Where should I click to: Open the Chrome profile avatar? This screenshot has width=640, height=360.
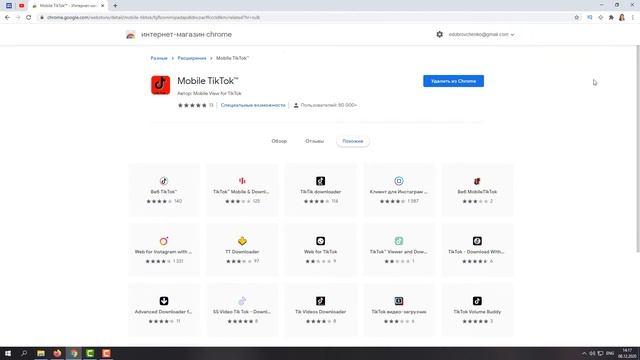(x=622, y=17)
